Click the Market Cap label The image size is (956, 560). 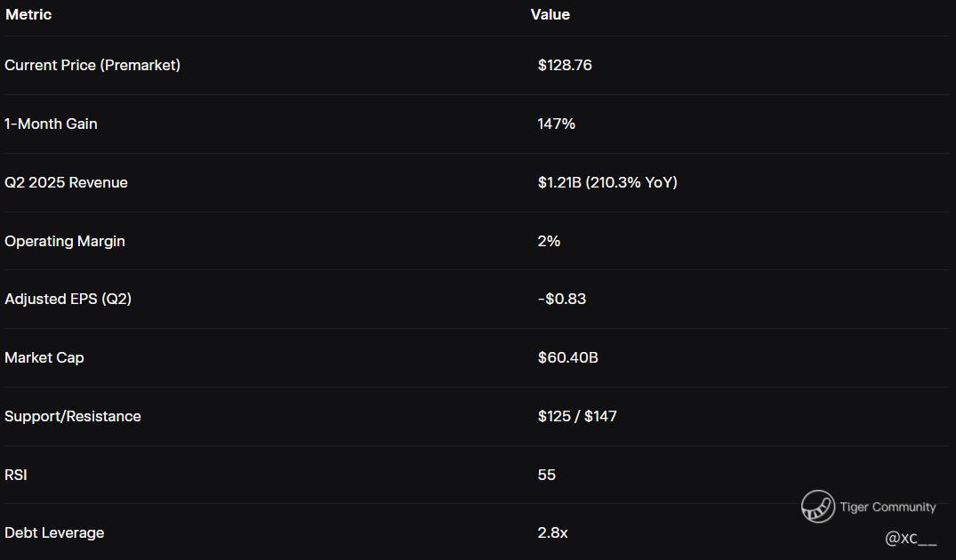pyautogui.click(x=44, y=357)
